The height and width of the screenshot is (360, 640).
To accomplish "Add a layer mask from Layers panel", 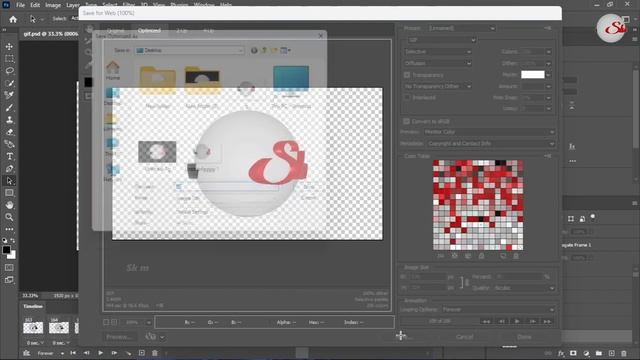I will [x=573, y=353].
